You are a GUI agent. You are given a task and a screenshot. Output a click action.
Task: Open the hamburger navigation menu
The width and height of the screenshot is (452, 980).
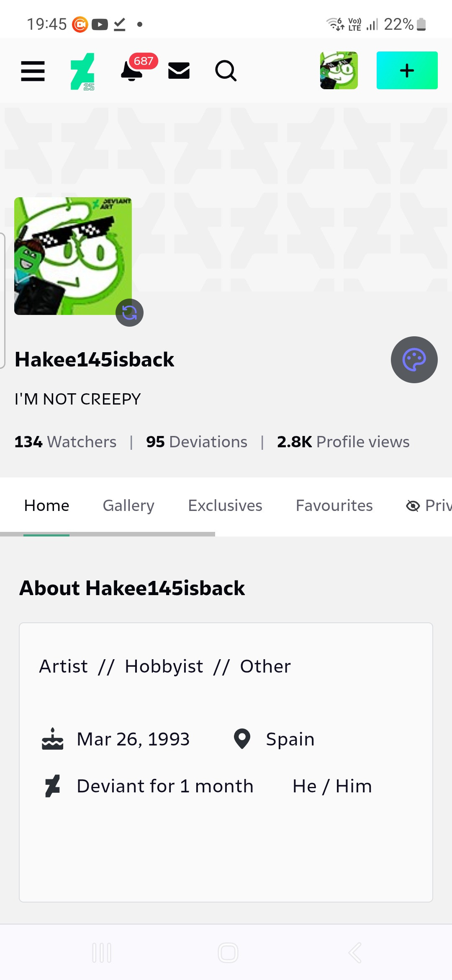tap(33, 71)
